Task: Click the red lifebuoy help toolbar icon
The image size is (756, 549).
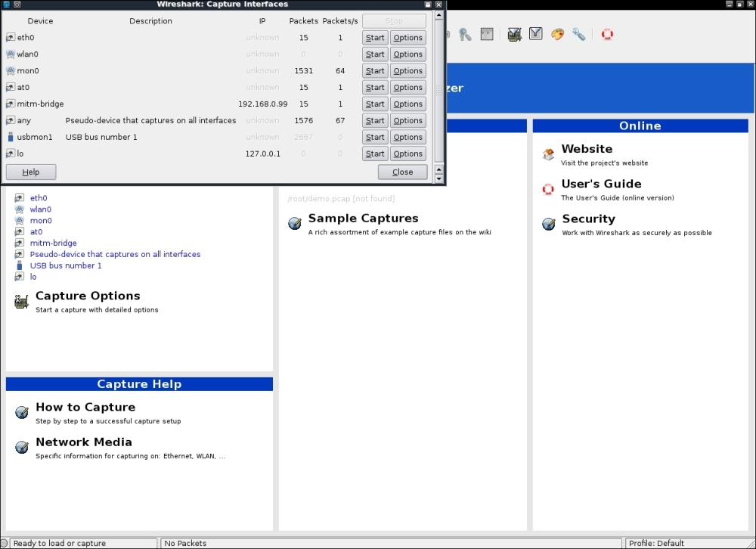Action: coord(607,34)
